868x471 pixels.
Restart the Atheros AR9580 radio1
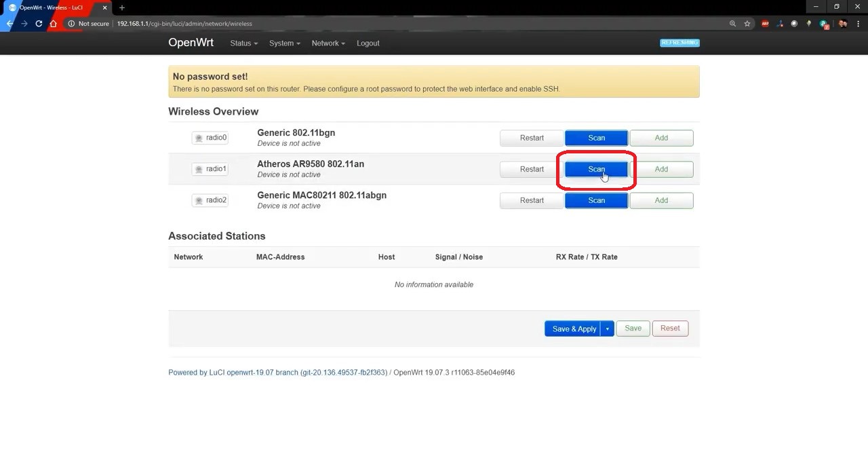(532, 169)
